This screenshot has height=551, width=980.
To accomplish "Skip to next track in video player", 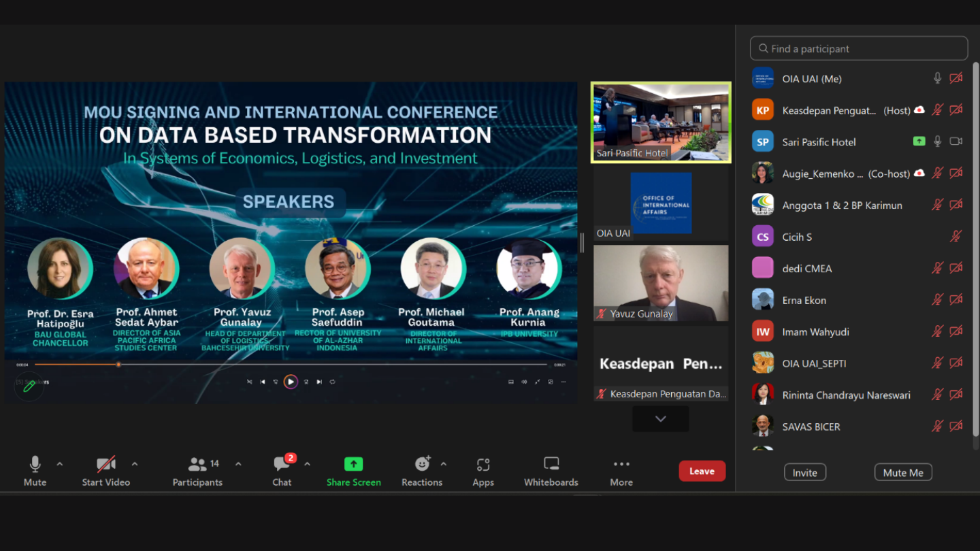I will tap(319, 382).
